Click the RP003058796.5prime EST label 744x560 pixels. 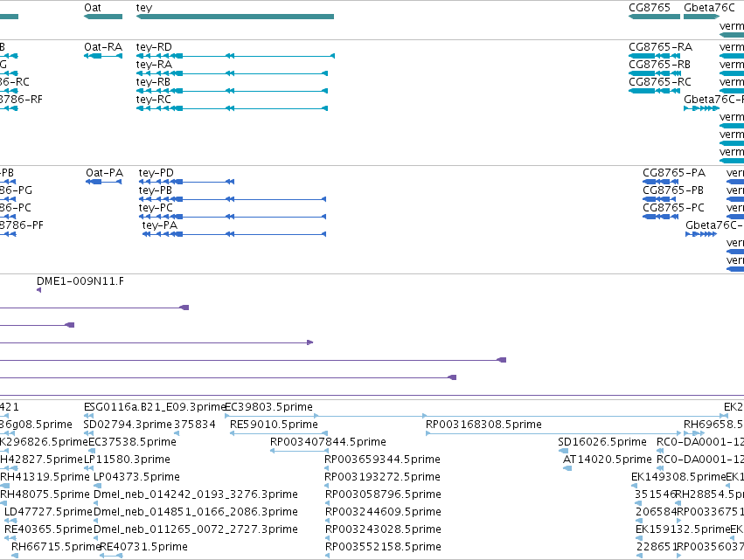tap(383, 494)
